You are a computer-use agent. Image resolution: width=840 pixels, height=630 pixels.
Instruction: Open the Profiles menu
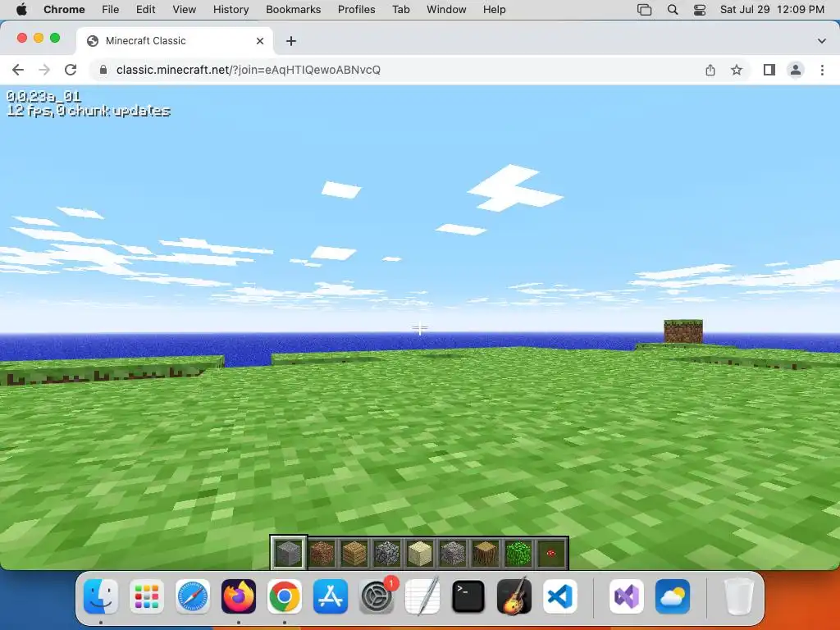click(x=356, y=9)
